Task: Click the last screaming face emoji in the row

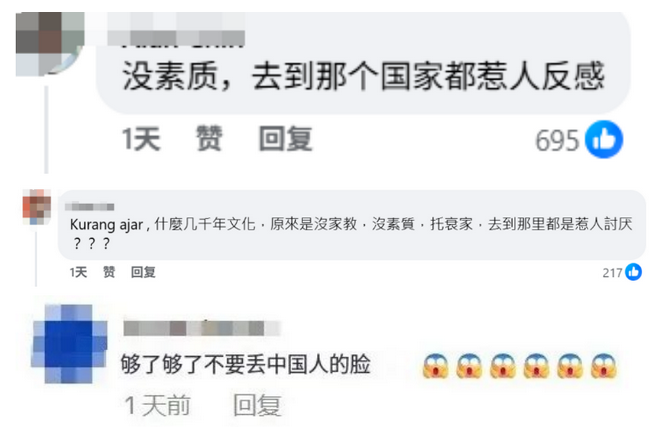Action: pyautogui.click(x=603, y=366)
